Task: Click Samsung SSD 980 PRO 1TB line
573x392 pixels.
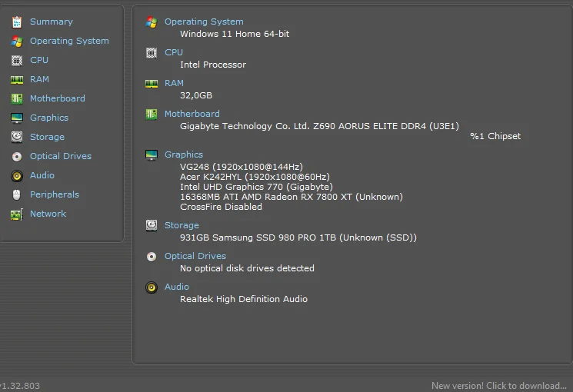Action: pos(298,238)
